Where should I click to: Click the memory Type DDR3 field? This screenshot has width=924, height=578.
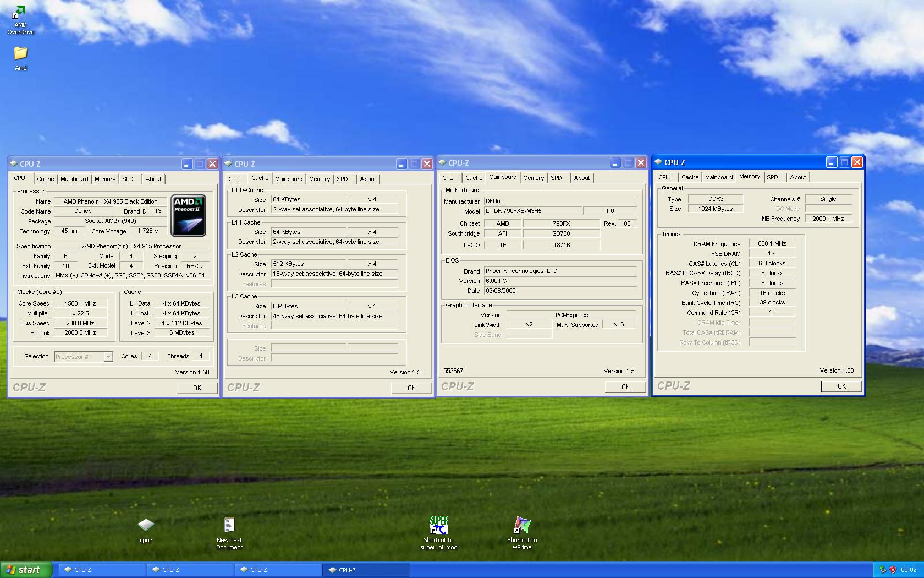coord(716,199)
